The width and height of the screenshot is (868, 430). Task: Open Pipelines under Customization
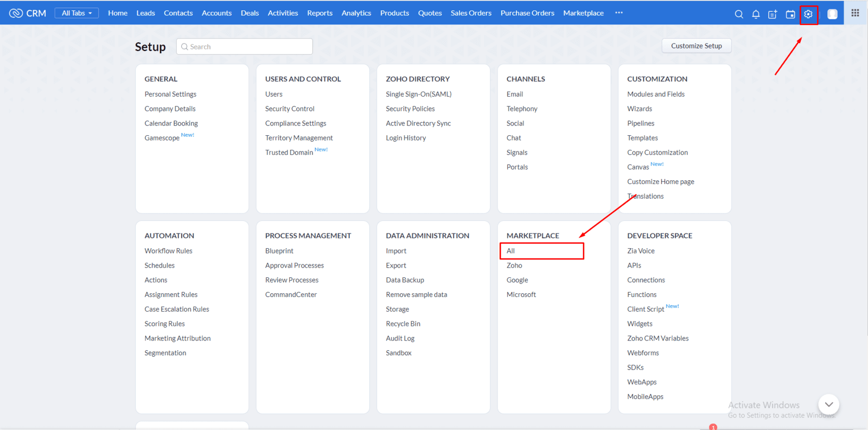pos(641,124)
